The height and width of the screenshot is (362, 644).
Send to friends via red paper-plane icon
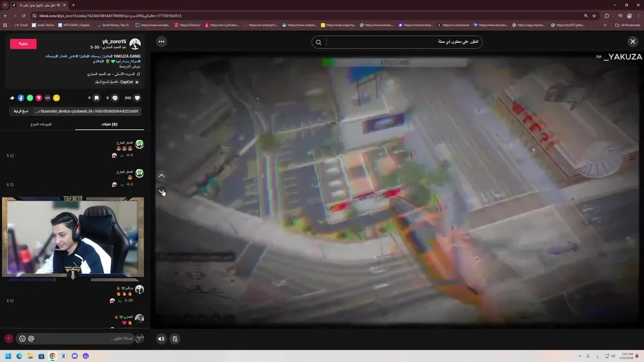tap(39, 98)
